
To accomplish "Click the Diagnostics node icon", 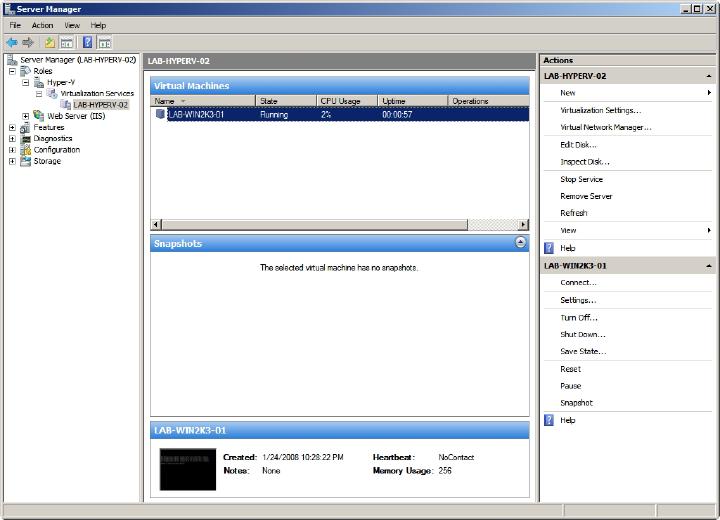I will (26, 138).
